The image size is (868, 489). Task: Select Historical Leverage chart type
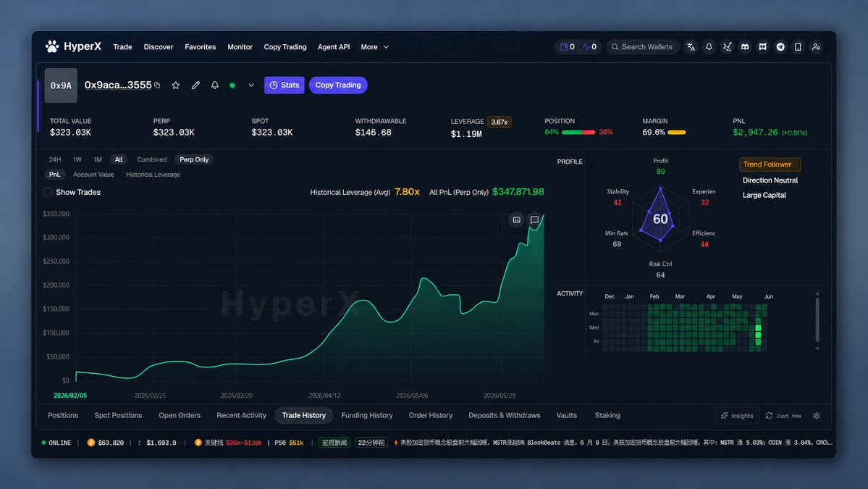pyautogui.click(x=153, y=175)
